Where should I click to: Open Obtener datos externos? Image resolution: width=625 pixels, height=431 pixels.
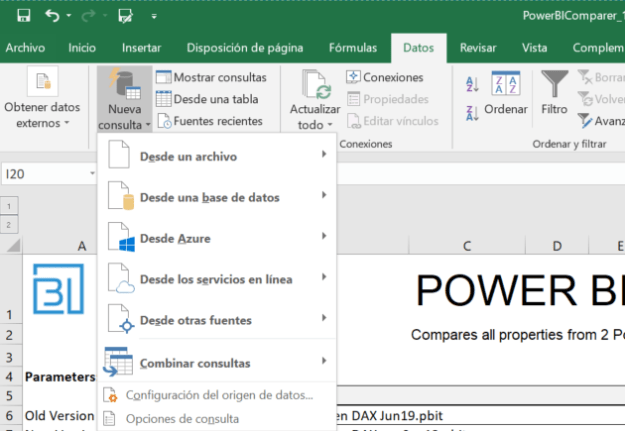(42, 100)
